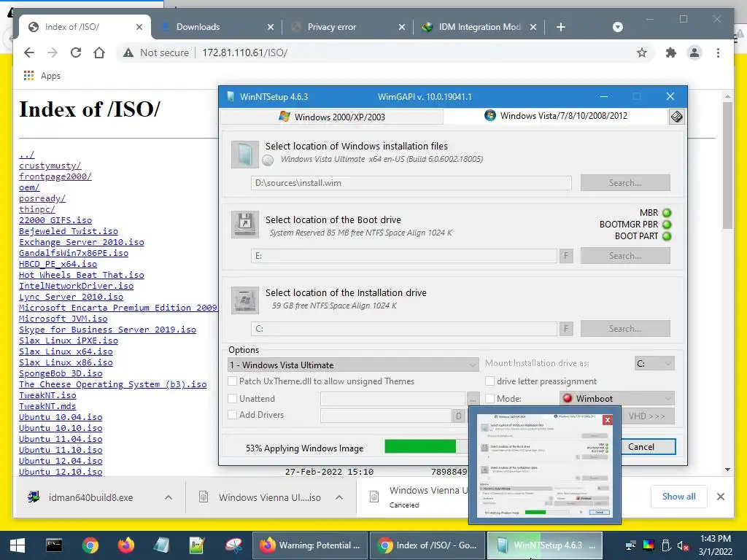Viewport: 747px width, 560px height.
Task: Switch to IDM Integration Module tab
Action: (479, 27)
